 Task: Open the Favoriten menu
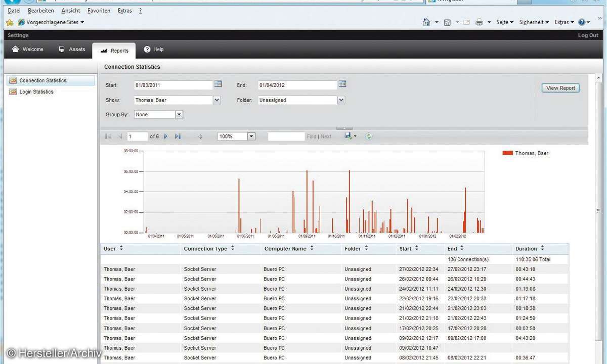click(99, 11)
